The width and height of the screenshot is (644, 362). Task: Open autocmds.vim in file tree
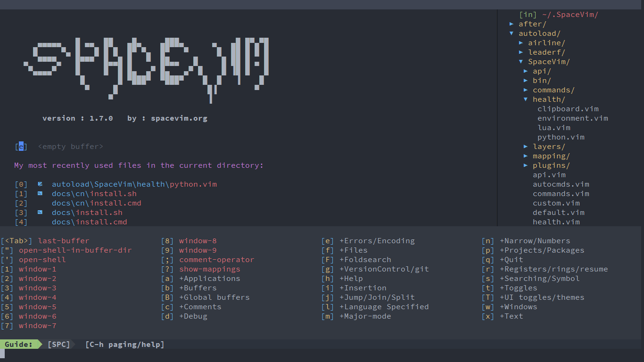[561, 184]
